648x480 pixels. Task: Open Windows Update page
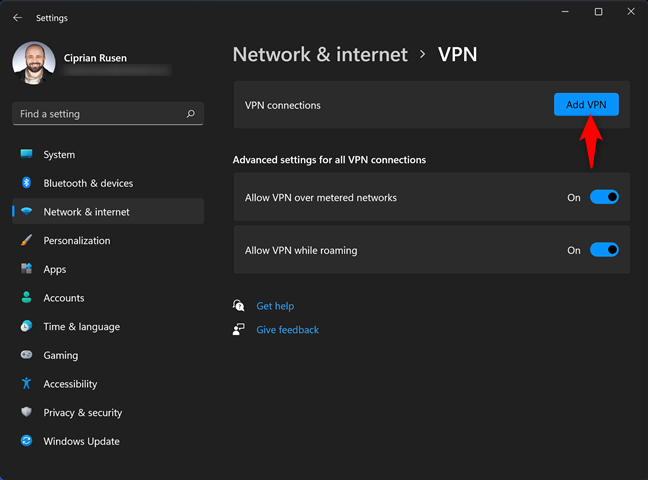(108, 441)
